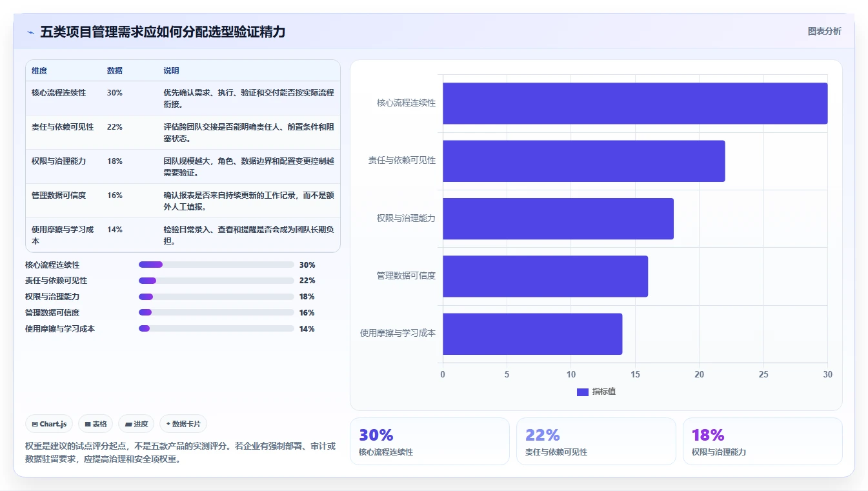Click the 使用摩擦与学习成本 bar in the chart
868x491 pixels.
[532, 334]
